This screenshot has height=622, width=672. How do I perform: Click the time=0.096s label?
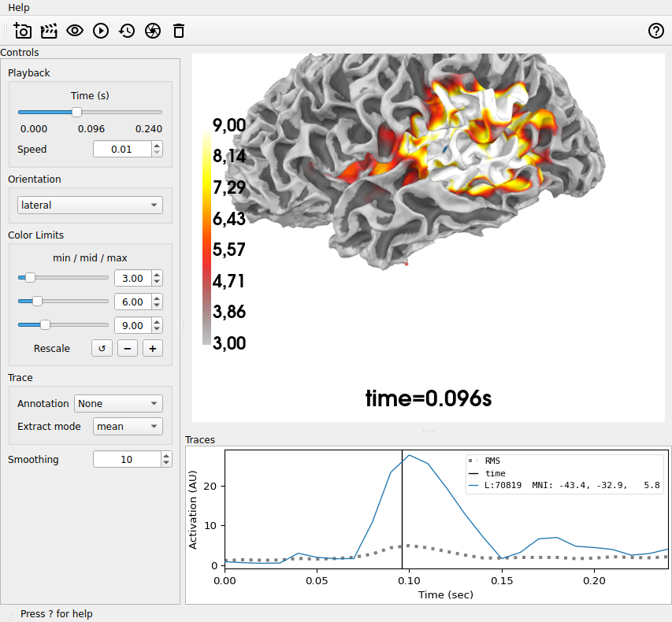coord(428,398)
